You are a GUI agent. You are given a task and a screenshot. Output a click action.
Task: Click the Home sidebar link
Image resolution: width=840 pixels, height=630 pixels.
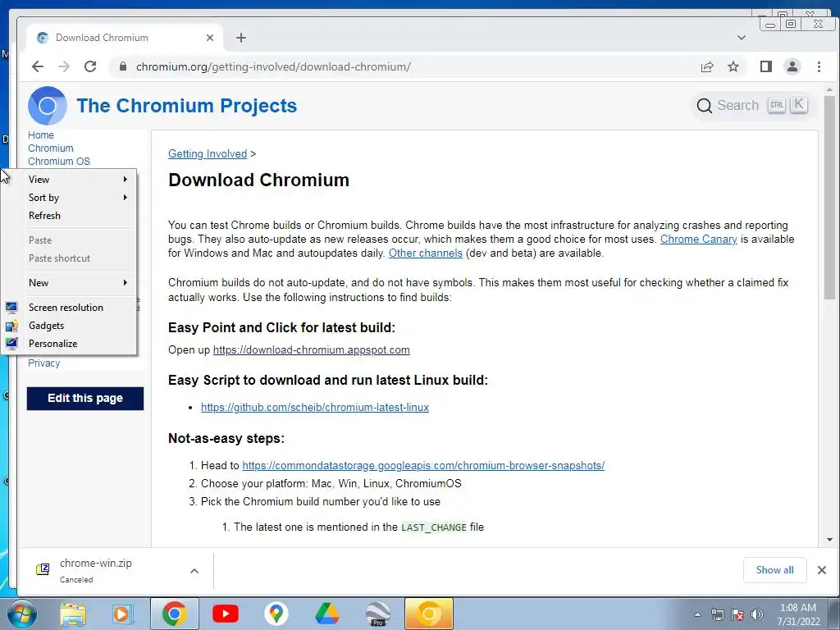coord(41,135)
